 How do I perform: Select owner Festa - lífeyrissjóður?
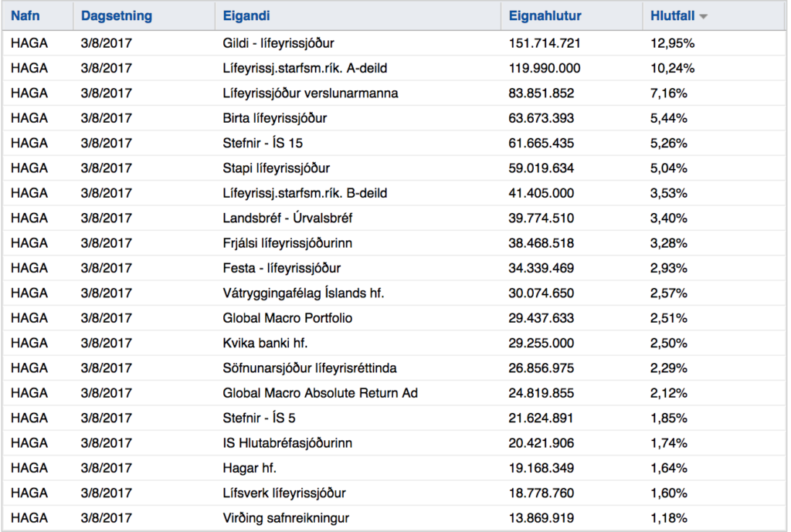(x=281, y=268)
